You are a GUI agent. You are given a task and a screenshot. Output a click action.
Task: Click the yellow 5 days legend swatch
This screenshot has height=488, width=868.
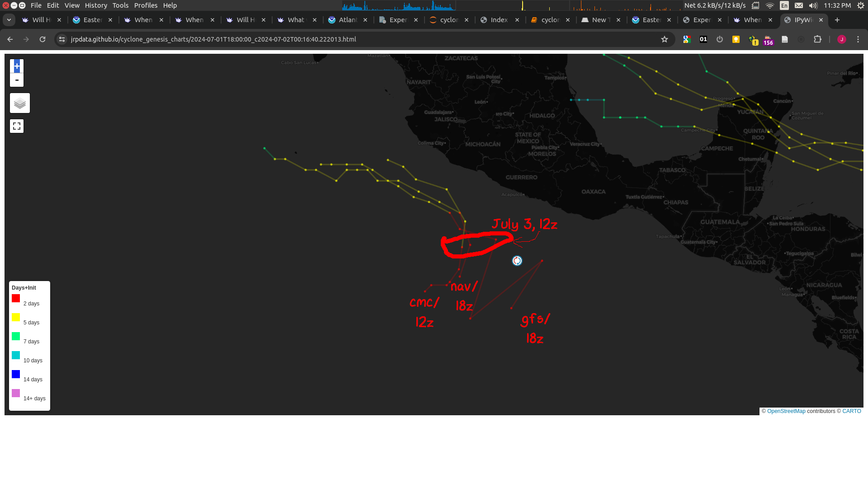[x=16, y=317]
